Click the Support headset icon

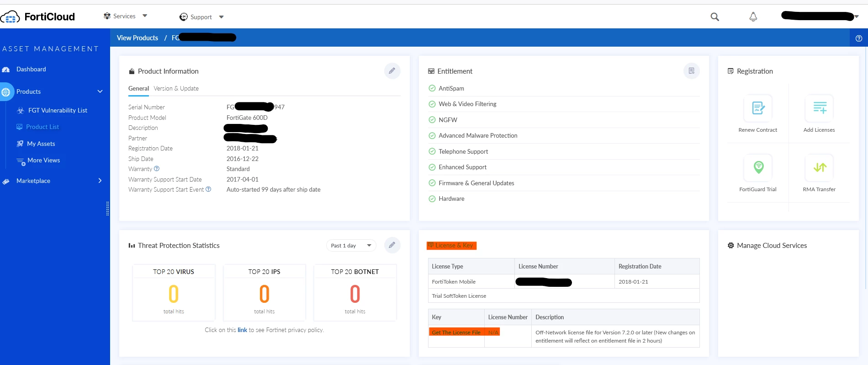184,17
